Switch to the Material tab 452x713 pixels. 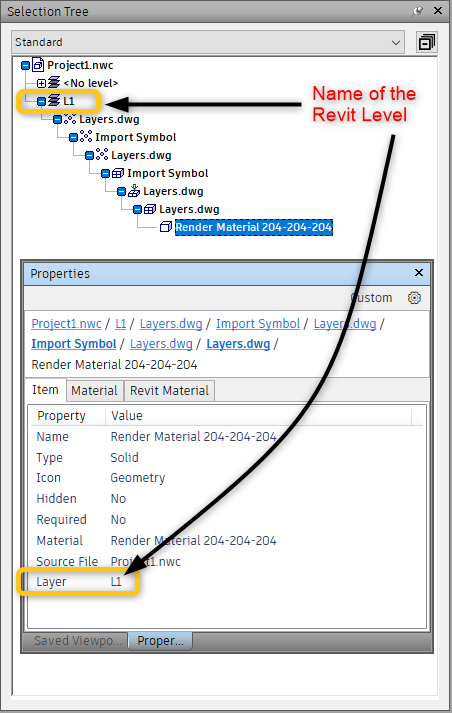pyautogui.click(x=94, y=391)
